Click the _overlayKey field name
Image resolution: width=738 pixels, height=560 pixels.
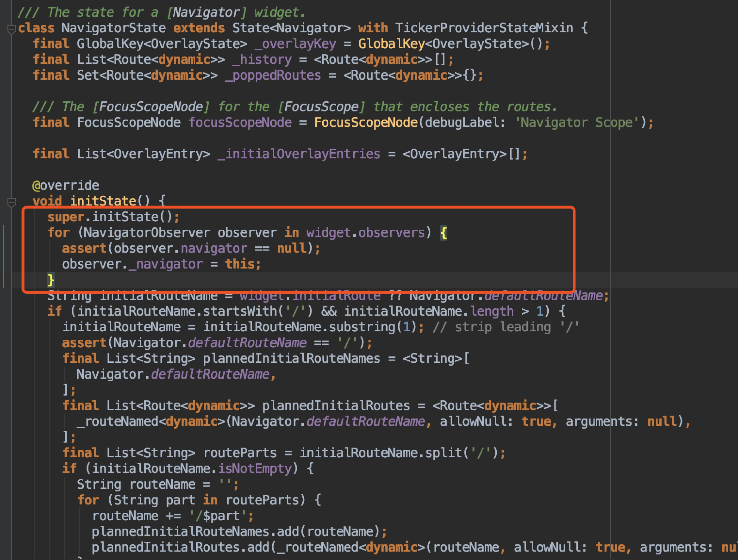pos(295,44)
